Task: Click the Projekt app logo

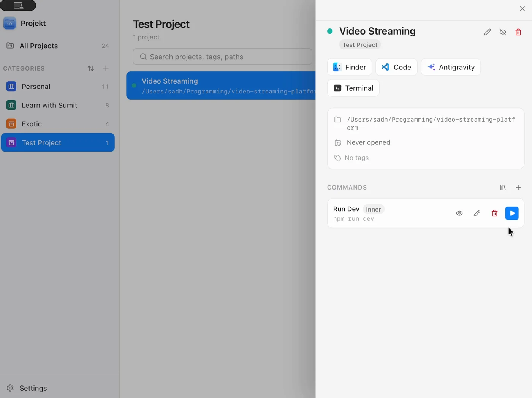Action: (9, 23)
